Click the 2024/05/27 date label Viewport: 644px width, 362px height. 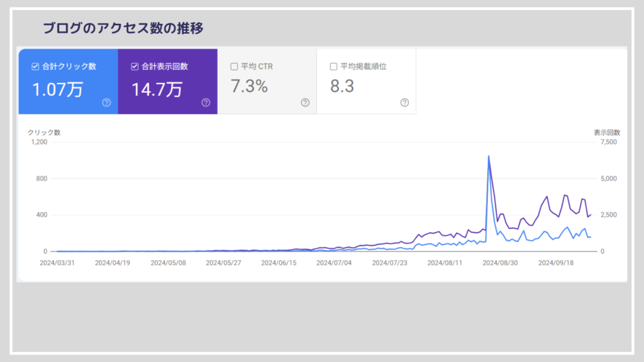pyautogui.click(x=223, y=263)
